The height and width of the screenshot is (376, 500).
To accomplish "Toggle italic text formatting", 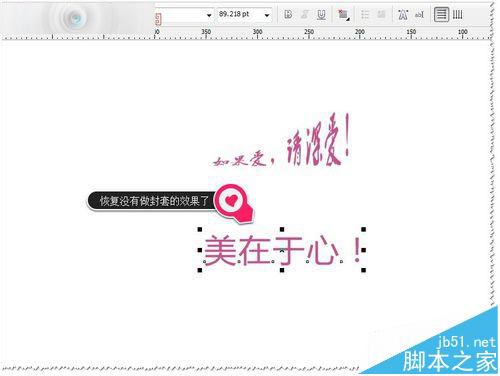I will coord(305,14).
